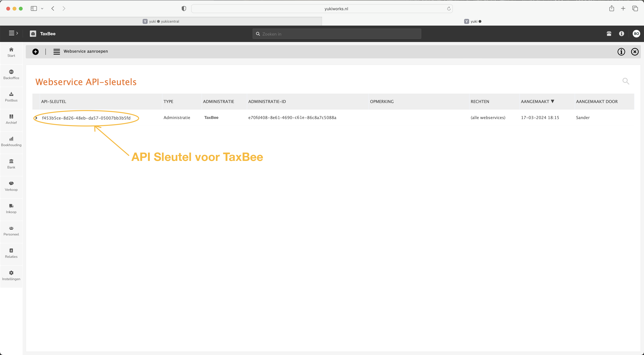Click administratie-ID e70fd408-8e61-4690-c61e-86c8a7c5088a
The width and height of the screenshot is (644, 355).
tap(292, 118)
